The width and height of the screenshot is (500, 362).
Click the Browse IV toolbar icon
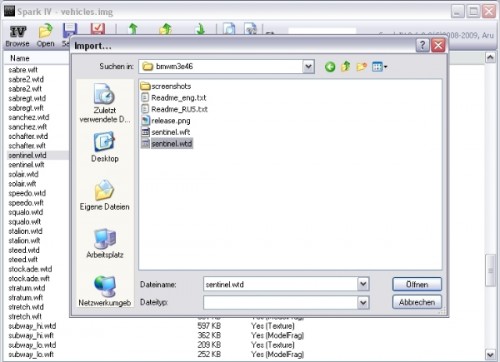tap(17, 35)
